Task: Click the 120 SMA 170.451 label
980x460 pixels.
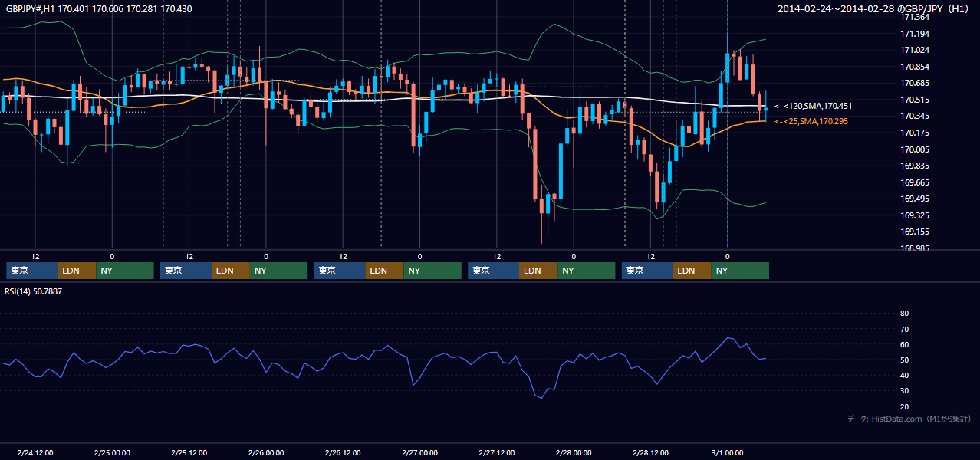Action: [813, 106]
